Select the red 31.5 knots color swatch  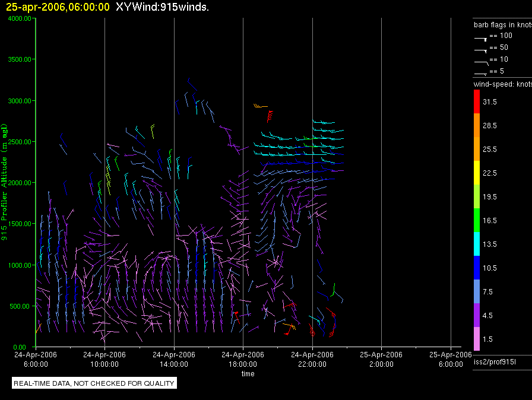coord(477,101)
